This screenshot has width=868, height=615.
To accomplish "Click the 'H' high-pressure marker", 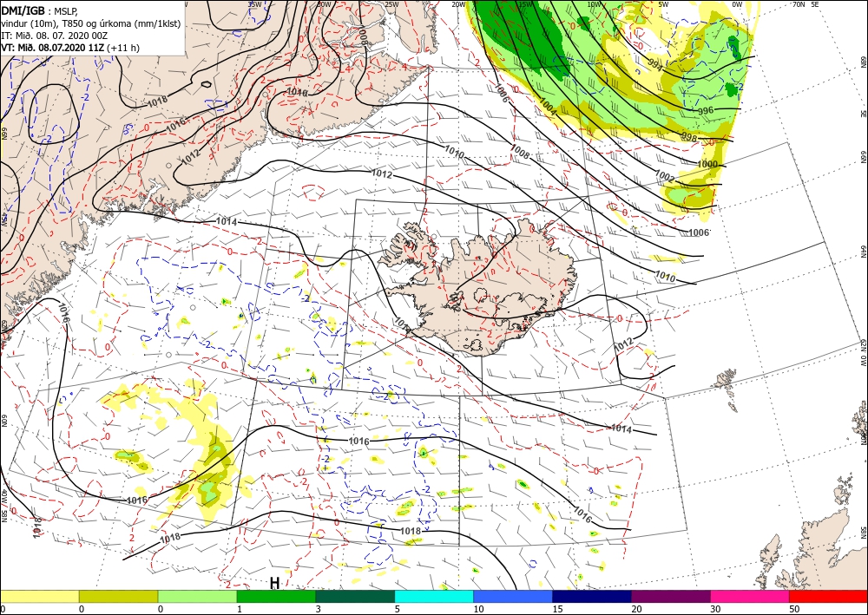I will tap(274, 583).
